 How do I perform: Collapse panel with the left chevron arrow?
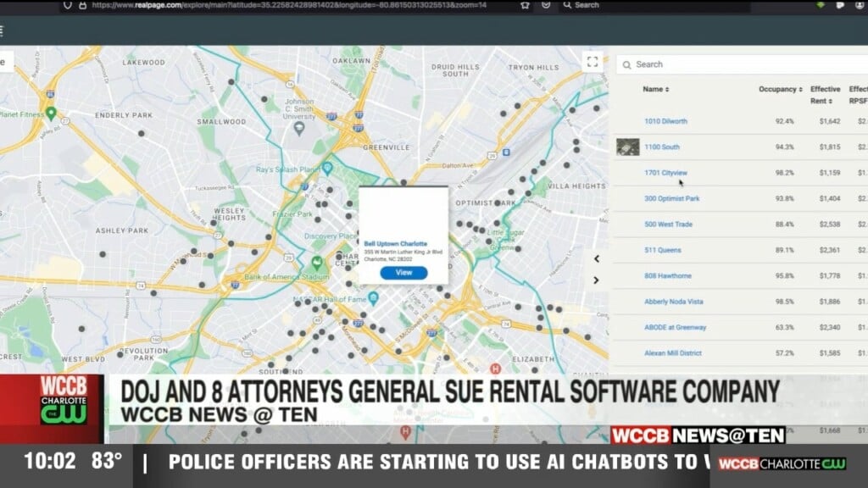(596, 259)
